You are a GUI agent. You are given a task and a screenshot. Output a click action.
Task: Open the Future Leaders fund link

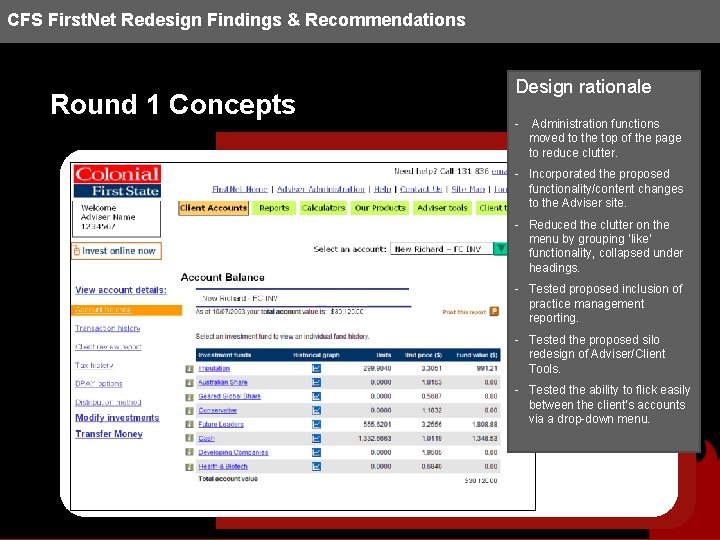pos(221,424)
